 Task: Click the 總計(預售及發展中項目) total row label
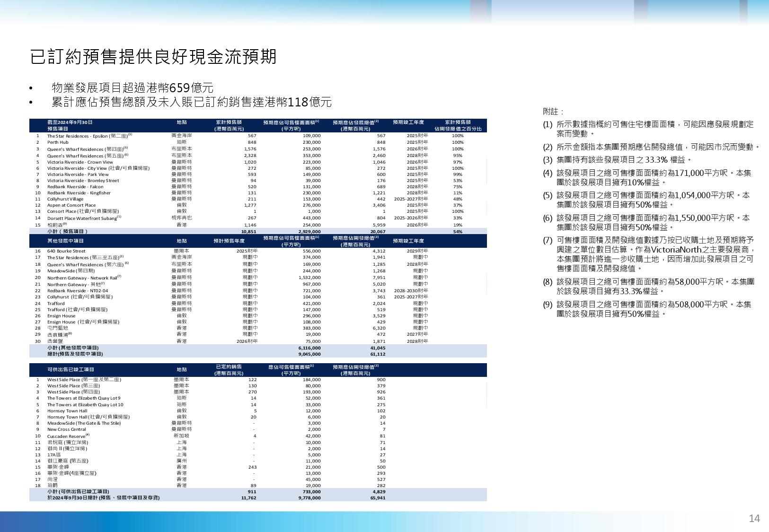click(x=75, y=354)
